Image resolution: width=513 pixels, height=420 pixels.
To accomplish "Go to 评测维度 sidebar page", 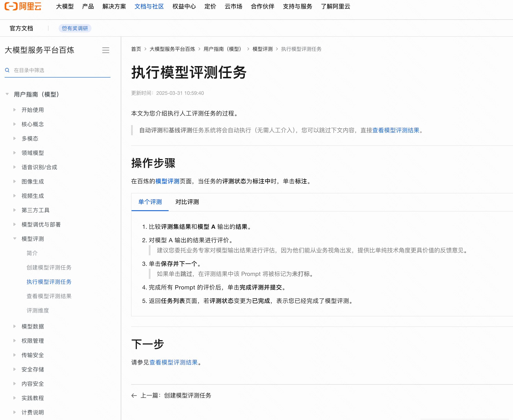I will click(38, 310).
